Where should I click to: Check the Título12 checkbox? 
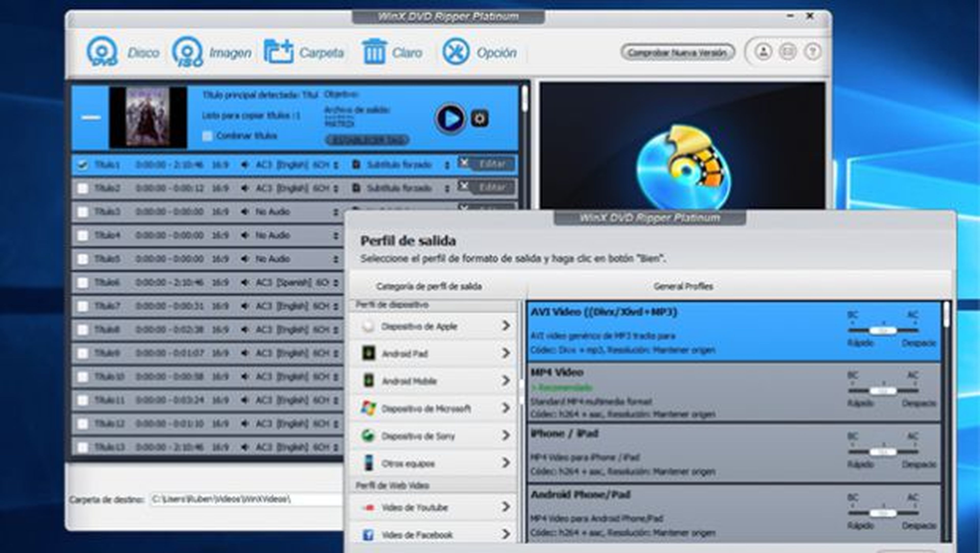82,424
